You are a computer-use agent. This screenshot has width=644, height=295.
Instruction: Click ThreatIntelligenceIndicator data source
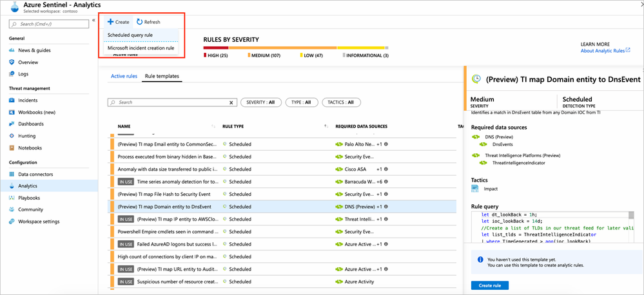click(x=519, y=163)
